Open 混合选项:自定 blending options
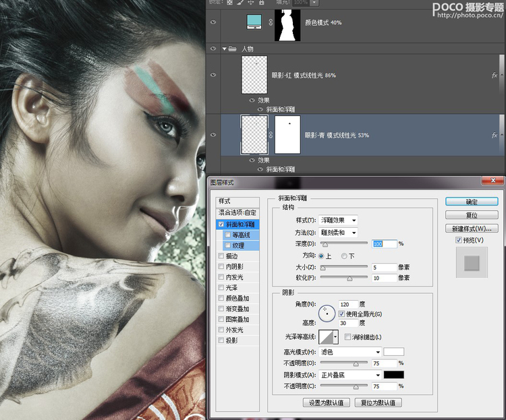Screen dimensions: 506x420 point(237,212)
